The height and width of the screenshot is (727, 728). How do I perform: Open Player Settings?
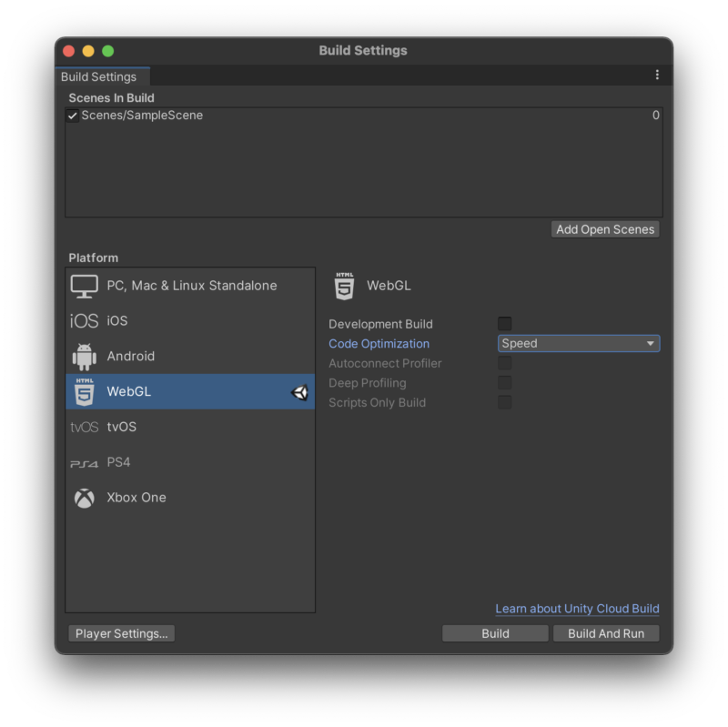point(122,633)
